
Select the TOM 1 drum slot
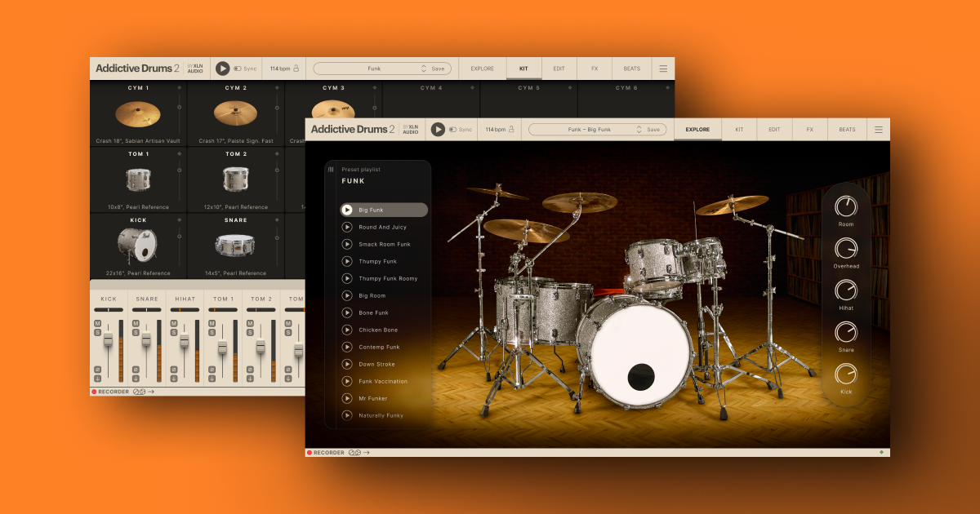point(138,179)
